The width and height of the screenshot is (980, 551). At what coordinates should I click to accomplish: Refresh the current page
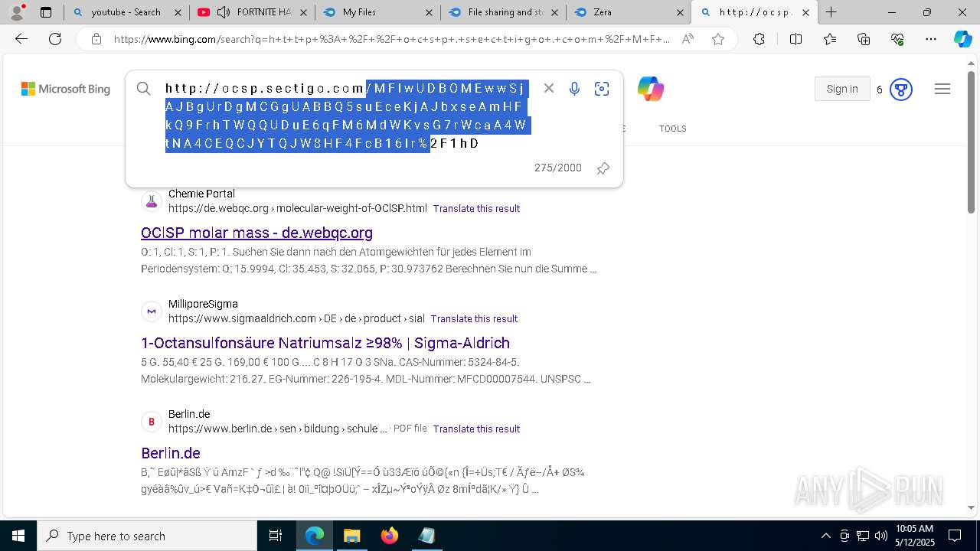(55, 39)
